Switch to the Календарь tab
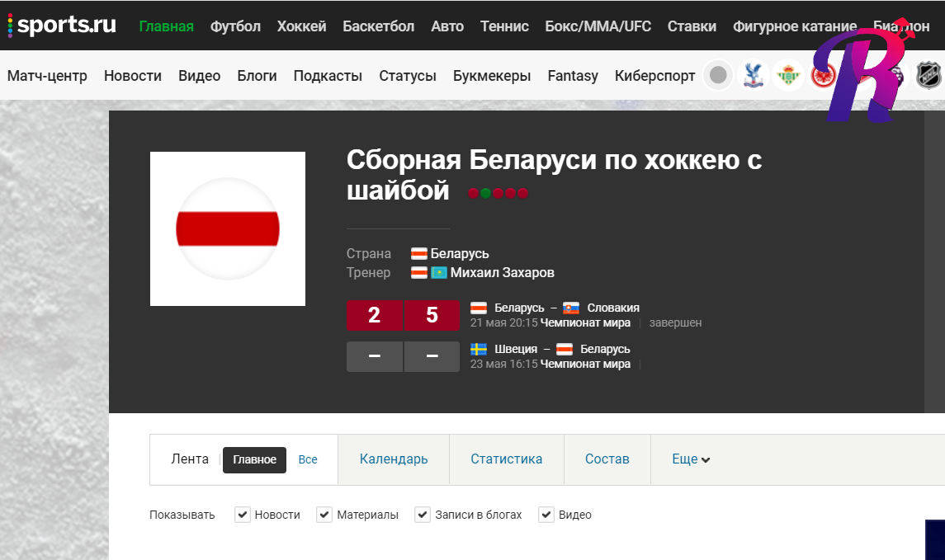Screen dimensions: 945x560 pyautogui.click(x=394, y=459)
